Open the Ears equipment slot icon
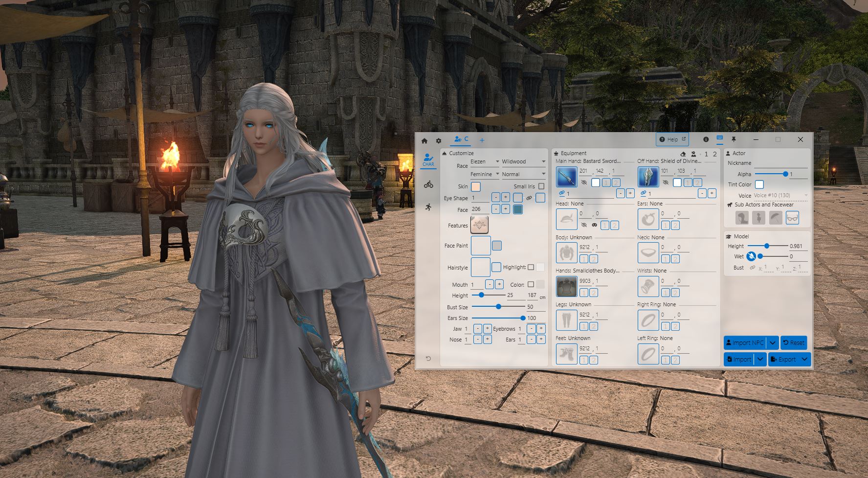The image size is (868, 478). click(648, 219)
